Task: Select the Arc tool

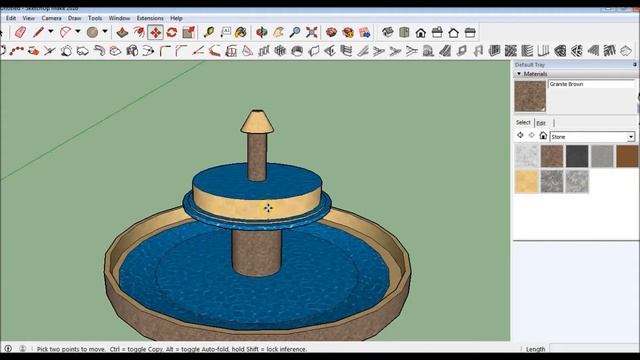Action: click(65, 32)
